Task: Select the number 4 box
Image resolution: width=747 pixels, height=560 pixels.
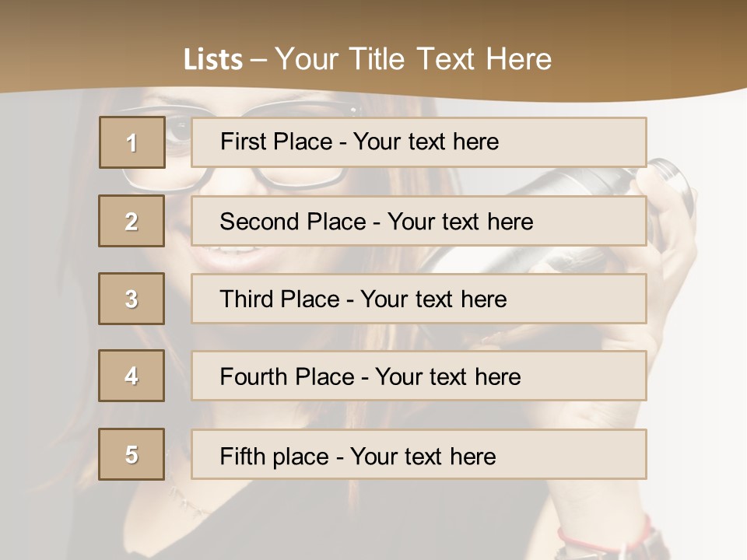Action: (132, 376)
